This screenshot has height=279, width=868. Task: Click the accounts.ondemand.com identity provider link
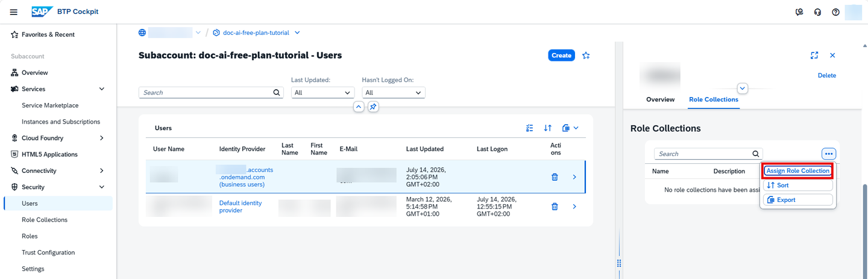[x=246, y=177]
